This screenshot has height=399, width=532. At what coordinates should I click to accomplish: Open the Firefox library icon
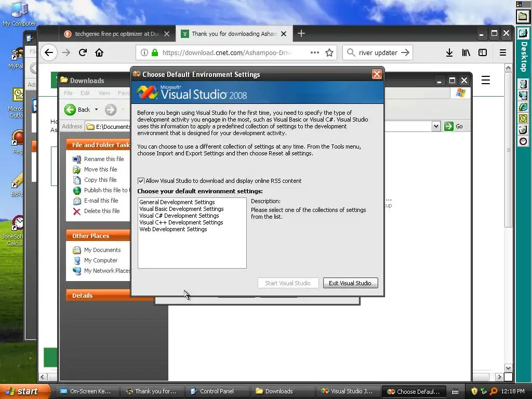point(466,52)
